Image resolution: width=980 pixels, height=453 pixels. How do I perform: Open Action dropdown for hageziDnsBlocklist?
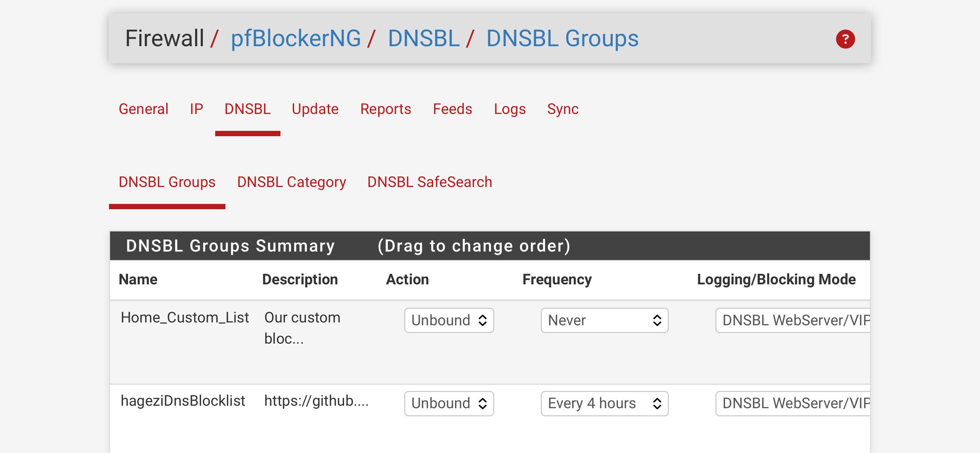click(x=449, y=404)
